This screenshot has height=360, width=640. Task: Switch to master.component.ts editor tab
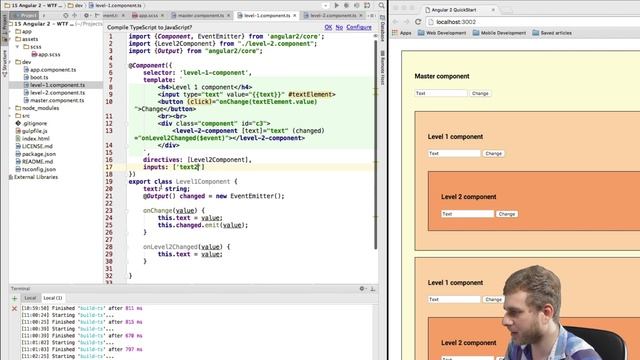(201, 16)
